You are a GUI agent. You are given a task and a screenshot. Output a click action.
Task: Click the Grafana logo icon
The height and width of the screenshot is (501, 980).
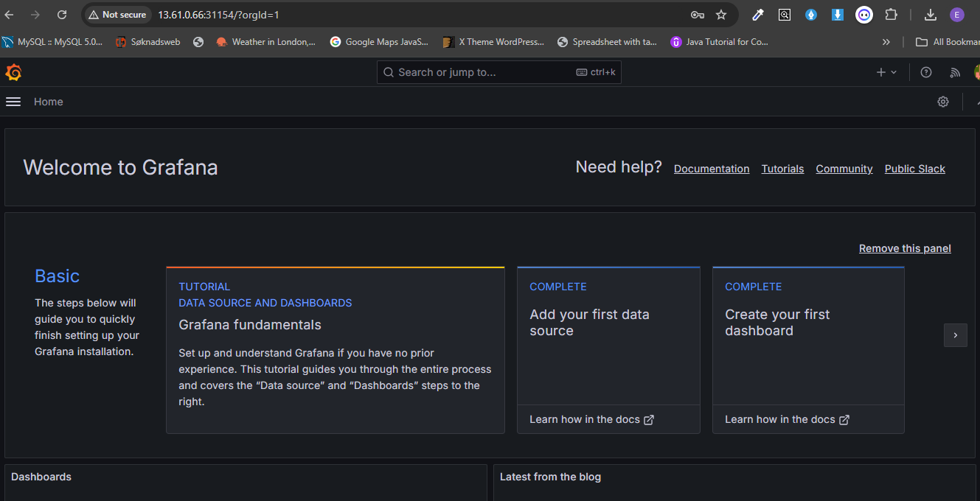[13, 72]
